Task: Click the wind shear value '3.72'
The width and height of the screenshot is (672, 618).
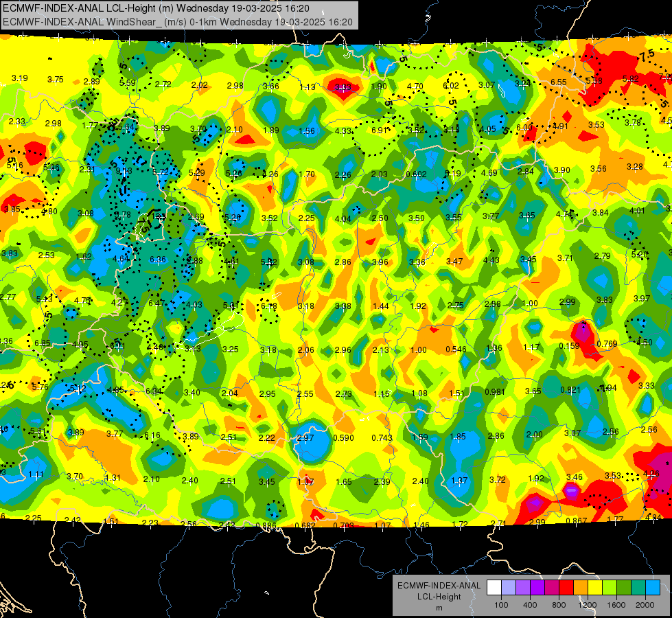Action: (x=497, y=479)
